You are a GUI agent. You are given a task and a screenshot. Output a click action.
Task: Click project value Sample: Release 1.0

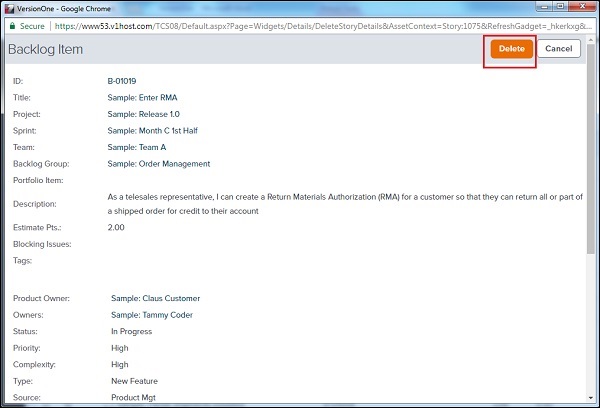(143, 114)
